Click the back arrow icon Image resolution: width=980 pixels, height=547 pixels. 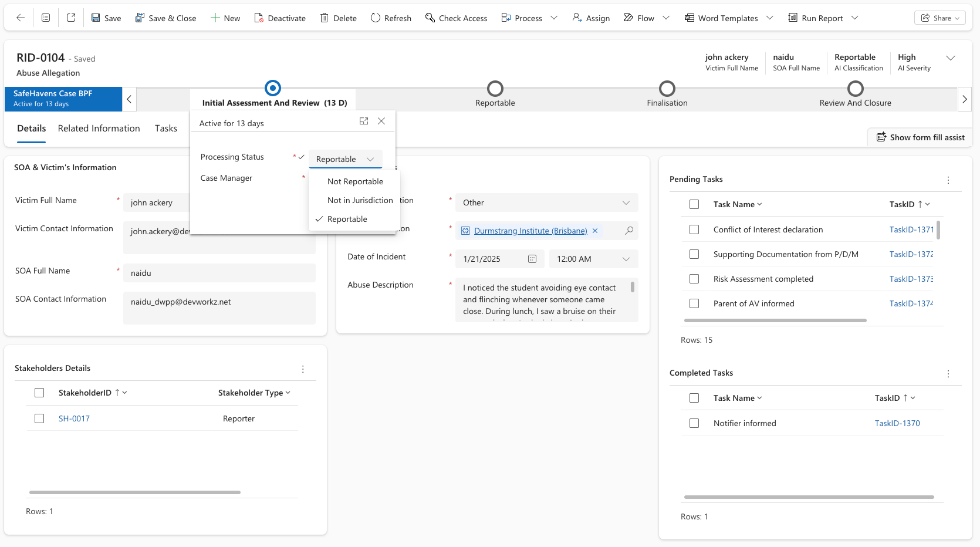(x=21, y=18)
